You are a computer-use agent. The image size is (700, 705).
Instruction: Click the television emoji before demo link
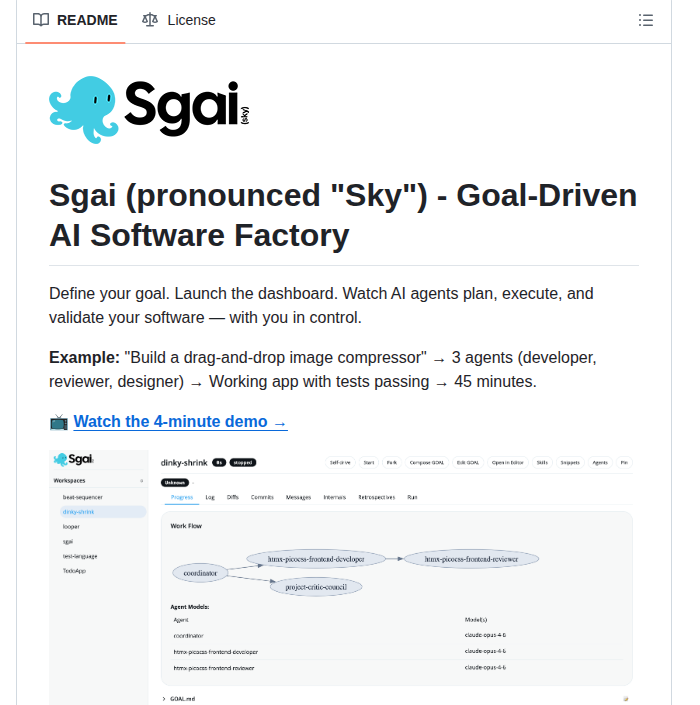pyautogui.click(x=58, y=422)
